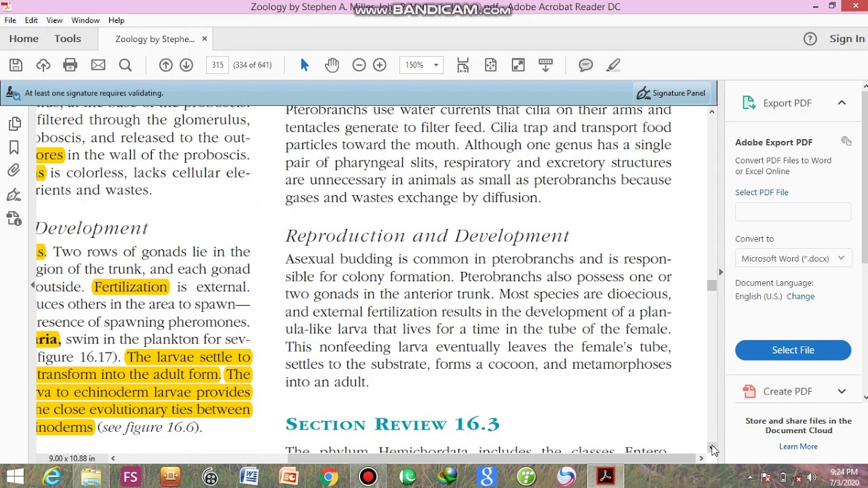Expand the Create PDF section
868x488 pixels.
tap(842, 391)
